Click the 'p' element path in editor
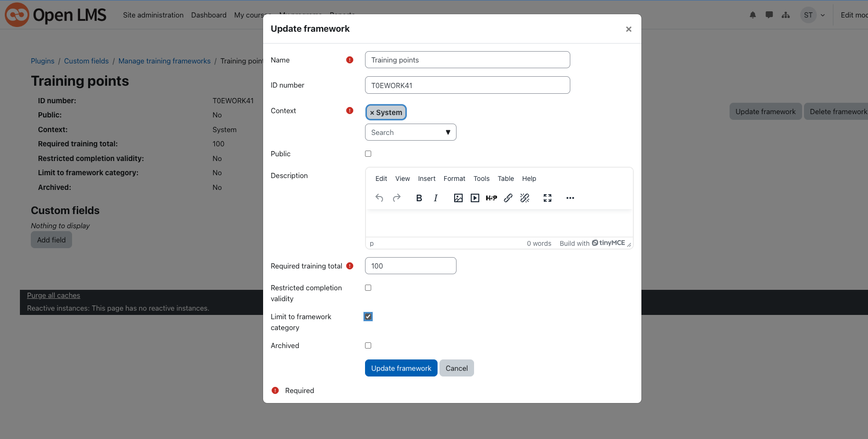This screenshot has height=439, width=868. (372, 243)
